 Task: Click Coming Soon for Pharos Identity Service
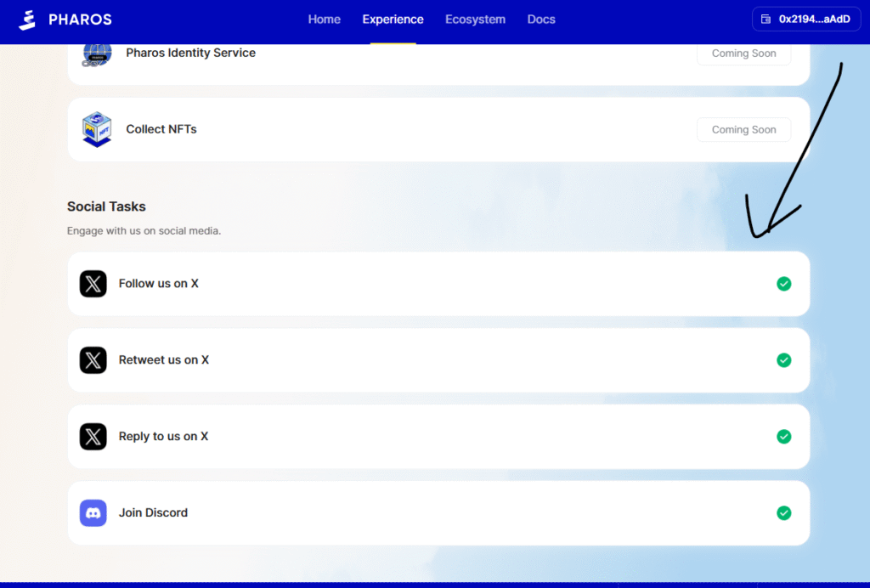743,54
